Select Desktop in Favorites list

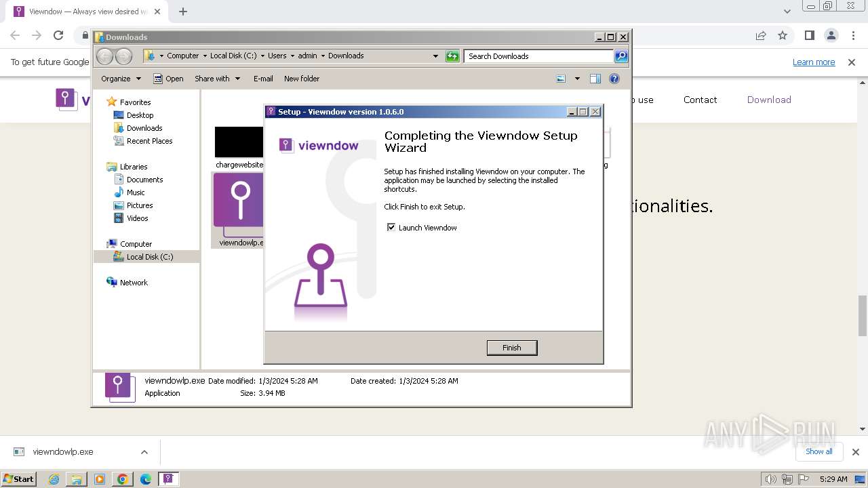[x=140, y=115]
